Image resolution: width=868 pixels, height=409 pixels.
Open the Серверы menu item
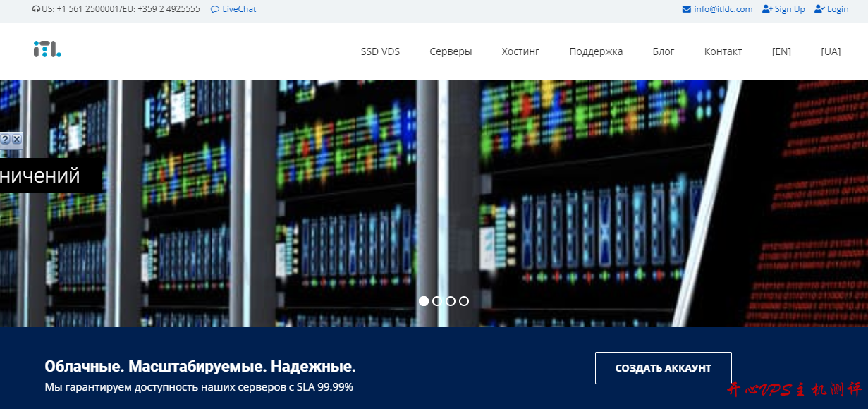click(x=451, y=51)
